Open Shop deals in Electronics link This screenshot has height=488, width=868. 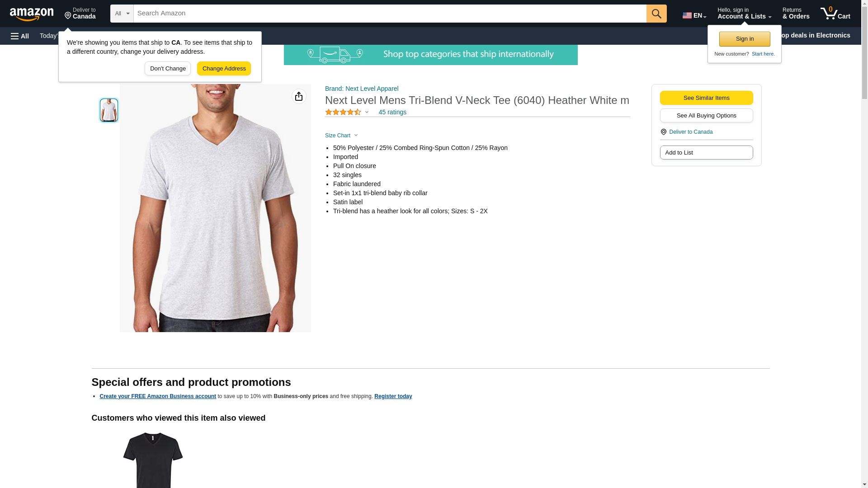(x=817, y=35)
